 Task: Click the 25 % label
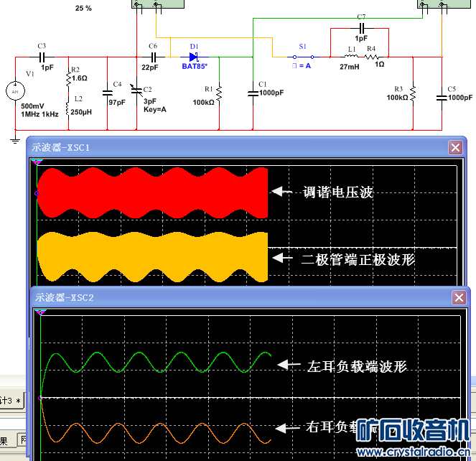83,8
